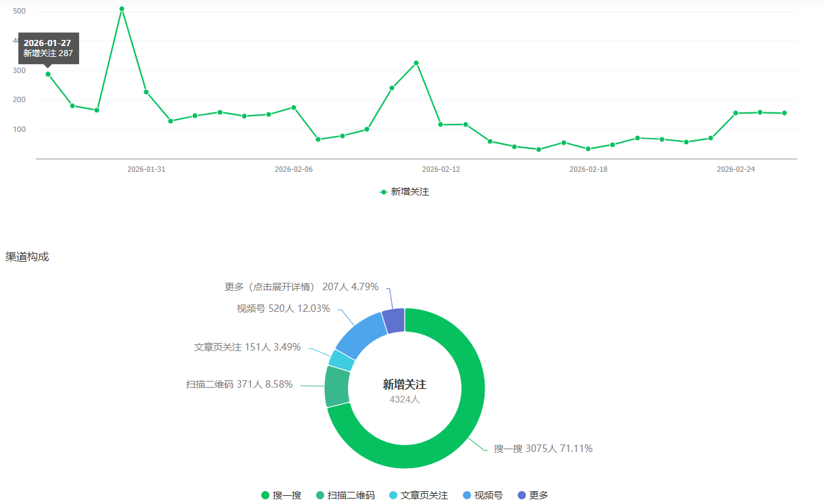
Task: Toggle the 新增关注 legend under line chart
Action: pyautogui.click(x=405, y=192)
